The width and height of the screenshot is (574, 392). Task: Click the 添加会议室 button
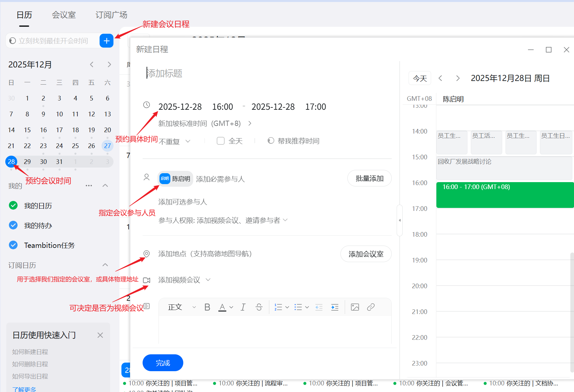click(366, 254)
